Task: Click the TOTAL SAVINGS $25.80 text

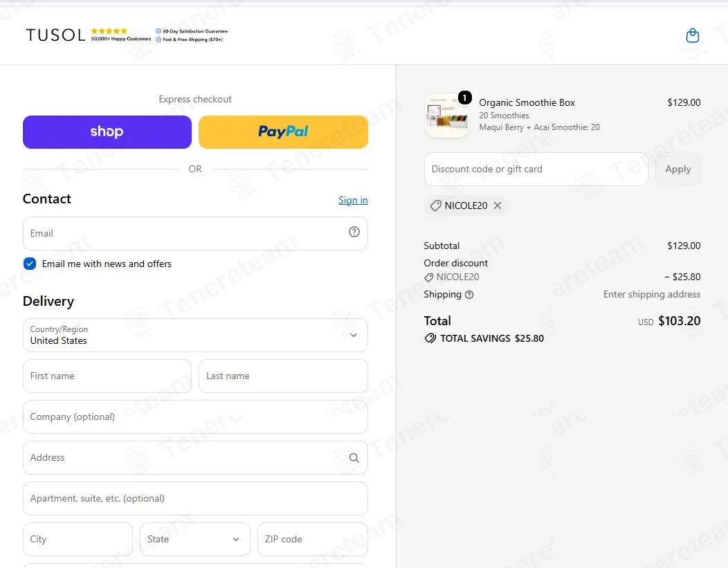Action: tap(492, 338)
